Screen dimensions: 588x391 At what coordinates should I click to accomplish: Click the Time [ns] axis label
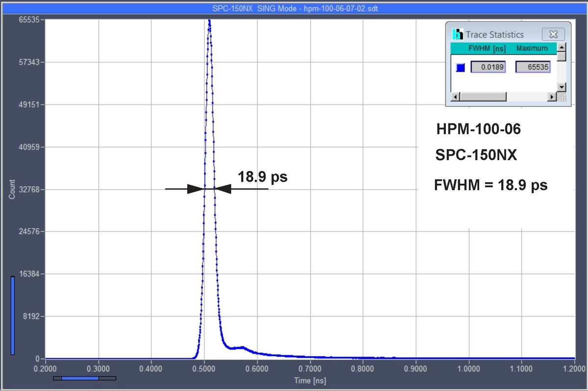(311, 381)
